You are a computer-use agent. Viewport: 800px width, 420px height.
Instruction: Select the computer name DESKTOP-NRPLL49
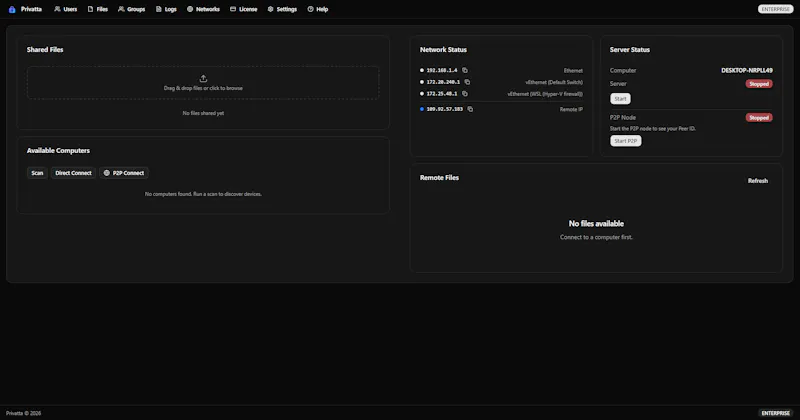[747, 70]
